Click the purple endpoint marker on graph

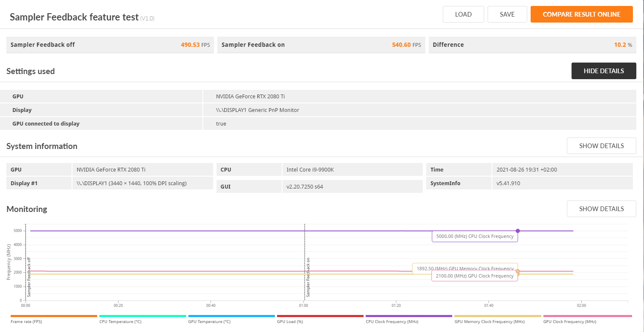tap(517, 230)
